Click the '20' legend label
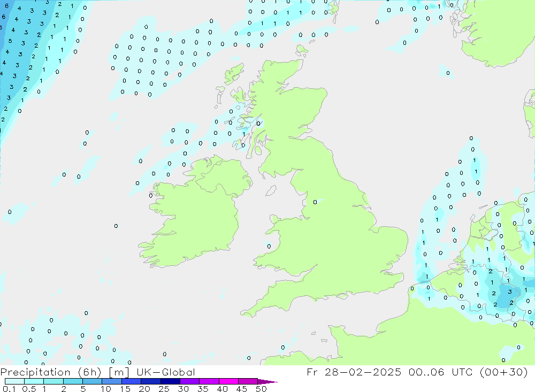The image size is (535, 392). (x=144, y=389)
